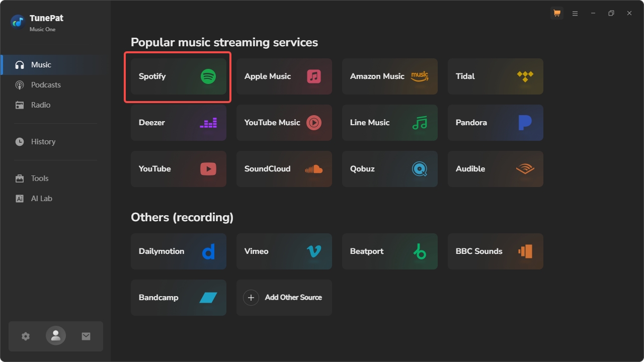Select the Qobuz service
The width and height of the screenshot is (644, 362).
tap(389, 169)
